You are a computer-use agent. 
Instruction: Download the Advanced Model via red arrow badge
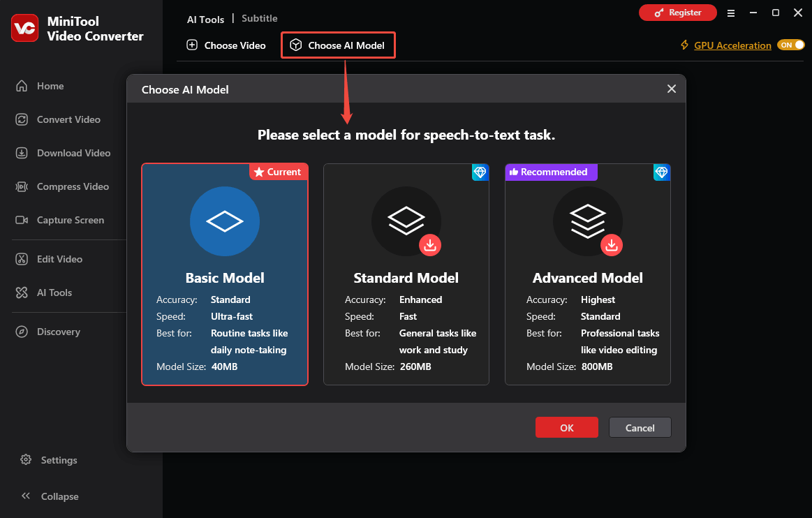(612, 245)
